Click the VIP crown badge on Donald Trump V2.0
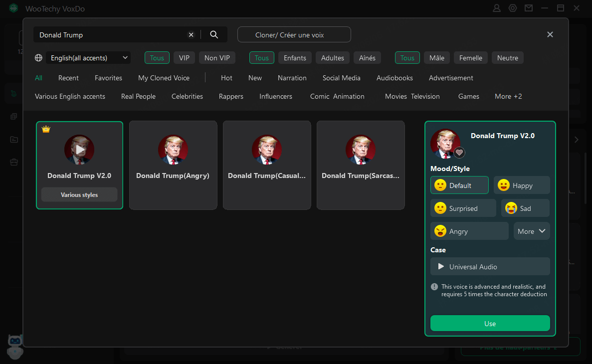 (x=46, y=129)
